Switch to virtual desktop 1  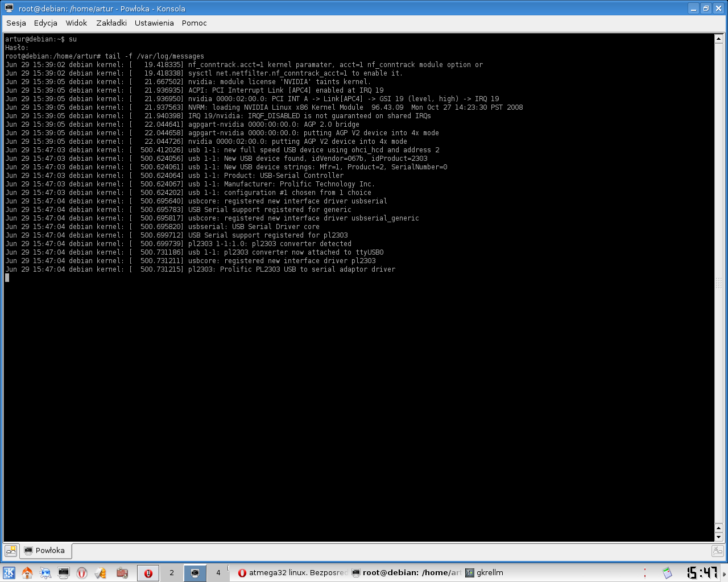[x=148, y=573]
